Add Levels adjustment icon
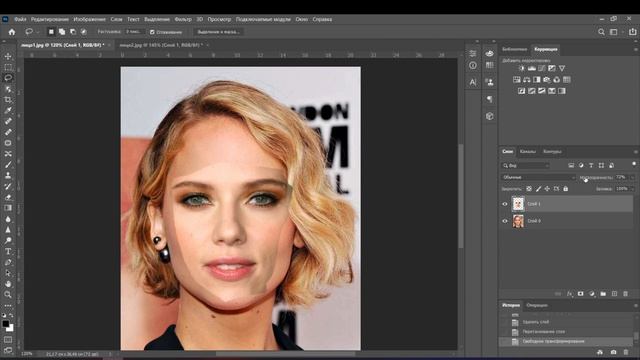 coord(532,68)
